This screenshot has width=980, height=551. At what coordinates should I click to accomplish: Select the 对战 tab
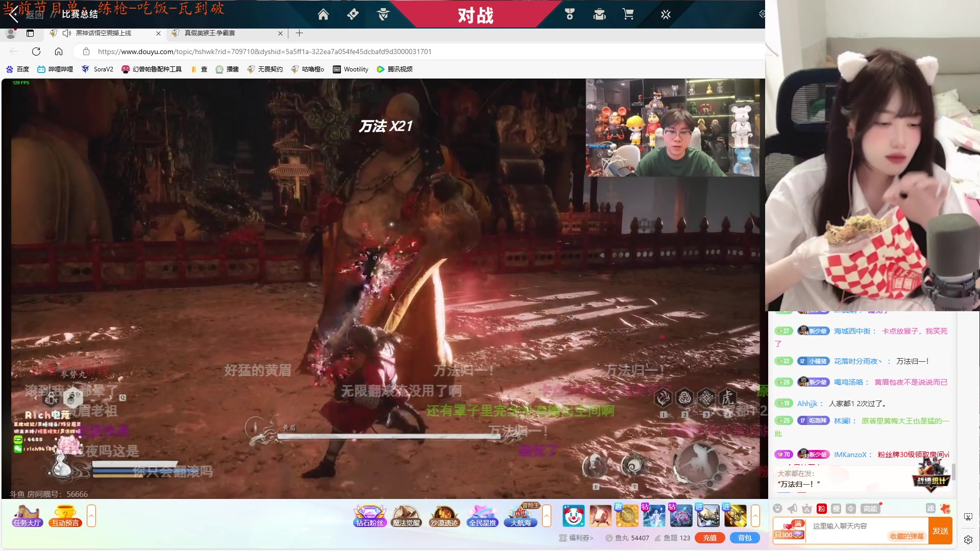click(475, 15)
